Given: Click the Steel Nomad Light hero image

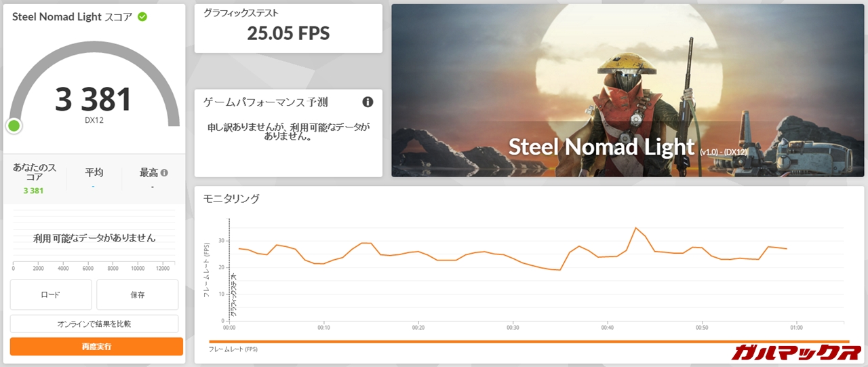Looking at the screenshot, I should (627, 91).
